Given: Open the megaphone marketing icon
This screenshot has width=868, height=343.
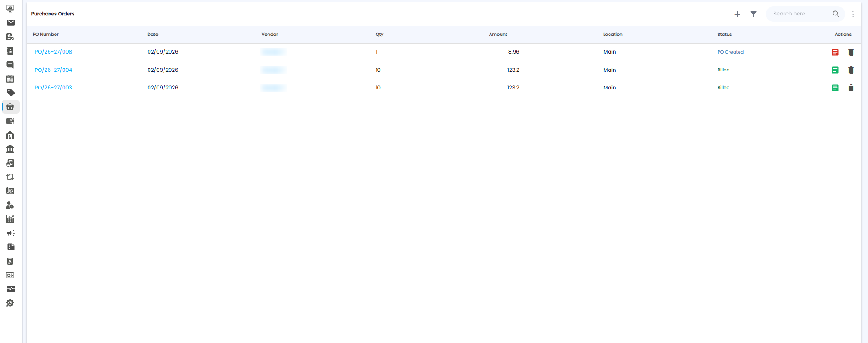Looking at the screenshot, I should pyautogui.click(x=10, y=233).
